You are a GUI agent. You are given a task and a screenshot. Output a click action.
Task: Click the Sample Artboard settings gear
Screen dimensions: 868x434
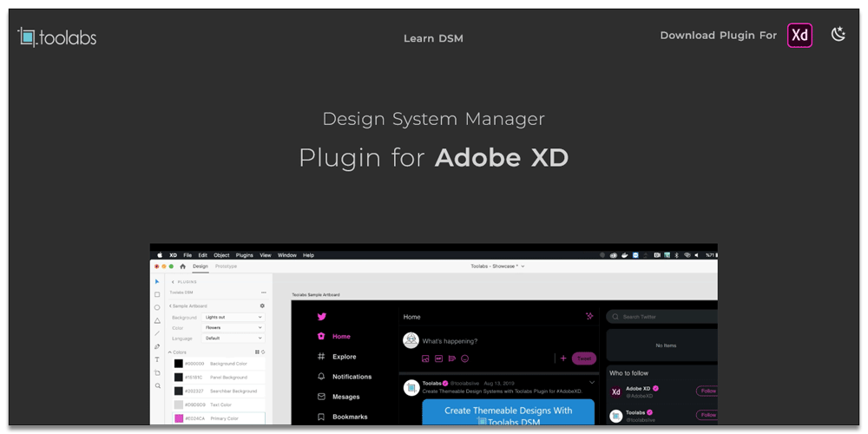263,306
